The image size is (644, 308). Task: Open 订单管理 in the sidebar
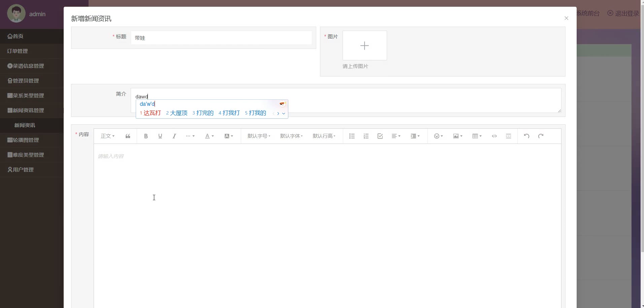[x=32, y=51]
